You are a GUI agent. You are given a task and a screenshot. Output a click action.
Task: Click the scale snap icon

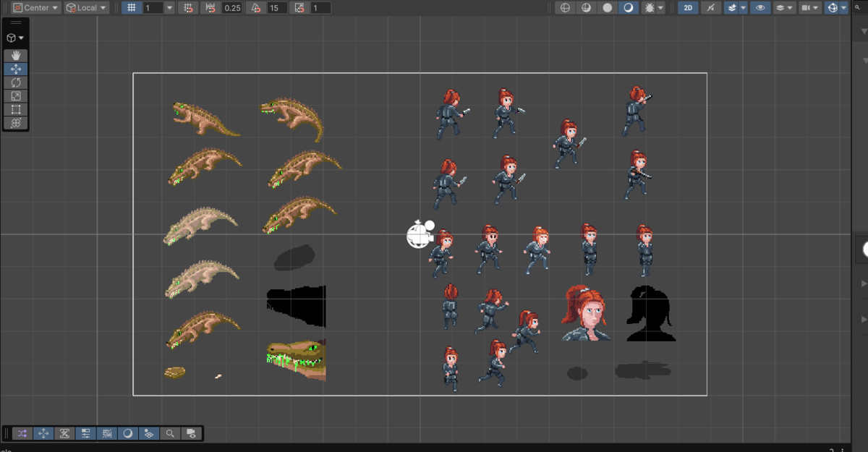(299, 8)
